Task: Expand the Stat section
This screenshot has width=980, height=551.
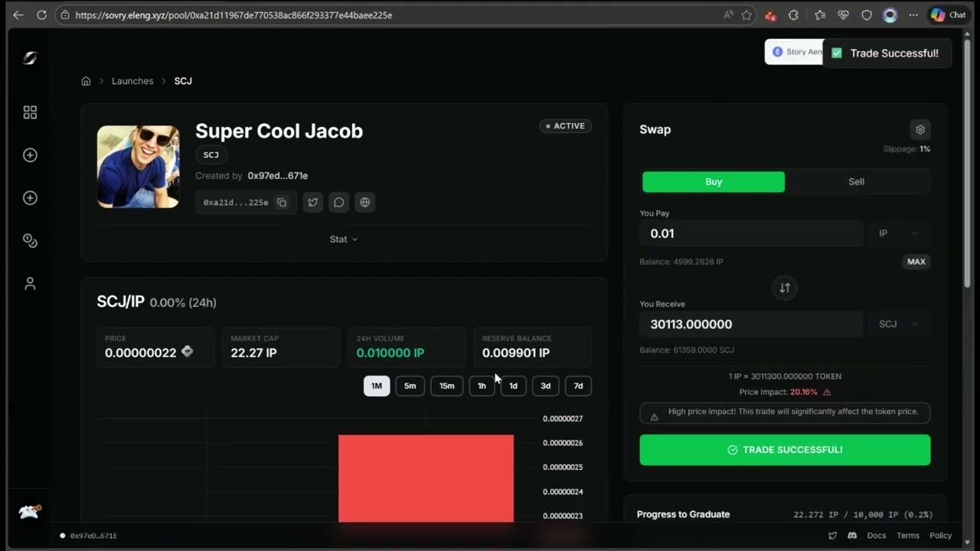Action: pyautogui.click(x=344, y=240)
